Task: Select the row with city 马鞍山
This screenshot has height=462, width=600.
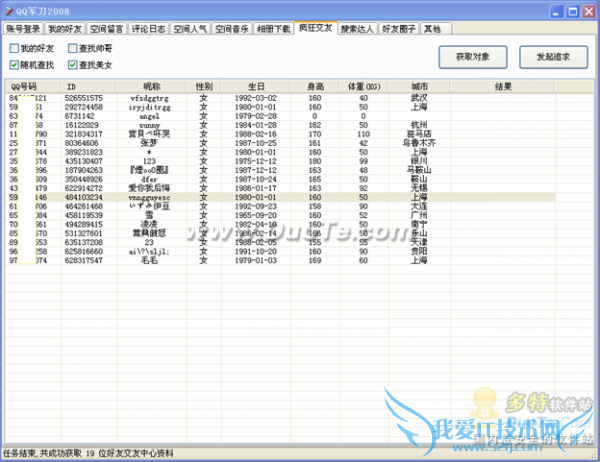Action: tap(280, 170)
